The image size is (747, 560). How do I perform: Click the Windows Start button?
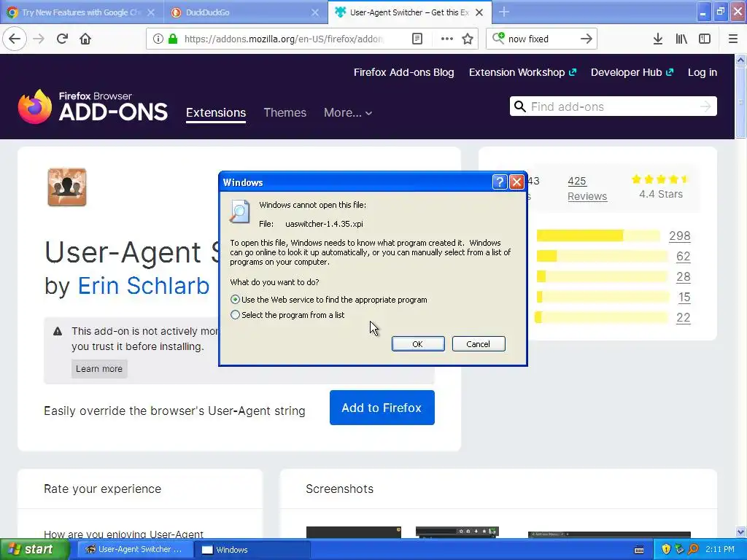tap(34, 550)
